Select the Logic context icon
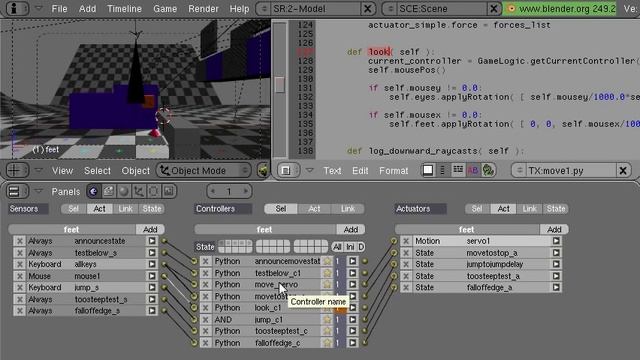The image size is (640, 360). tap(93, 191)
